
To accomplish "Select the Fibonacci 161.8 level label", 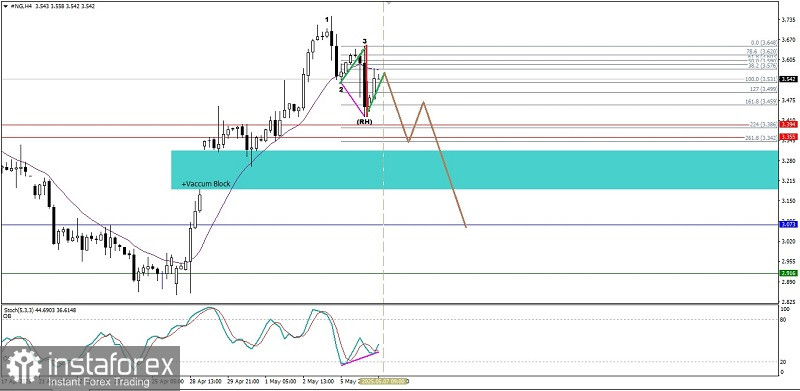I will (x=762, y=102).
